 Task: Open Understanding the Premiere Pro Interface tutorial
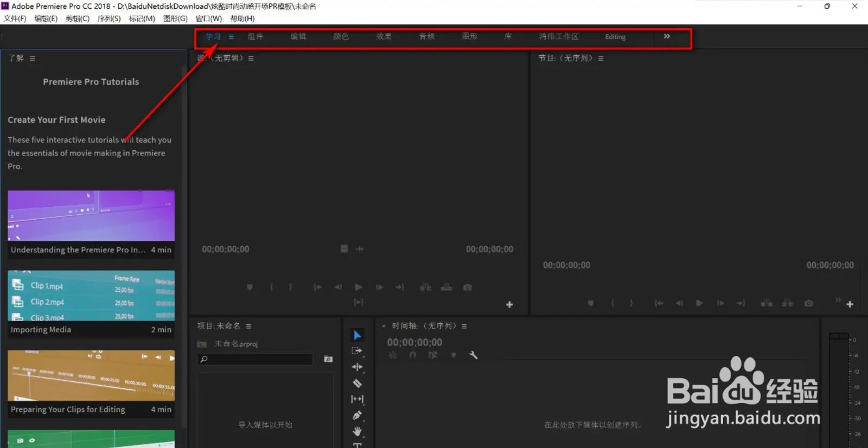point(91,223)
